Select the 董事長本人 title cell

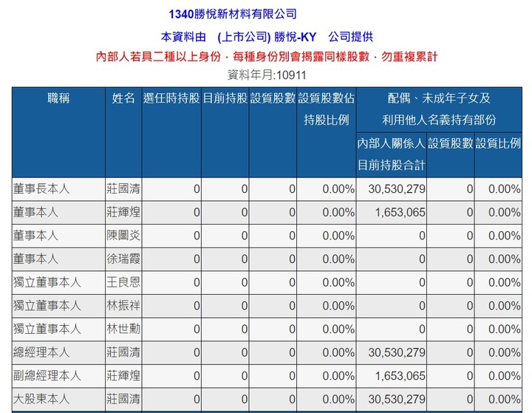pyautogui.click(x=58, y=188)
